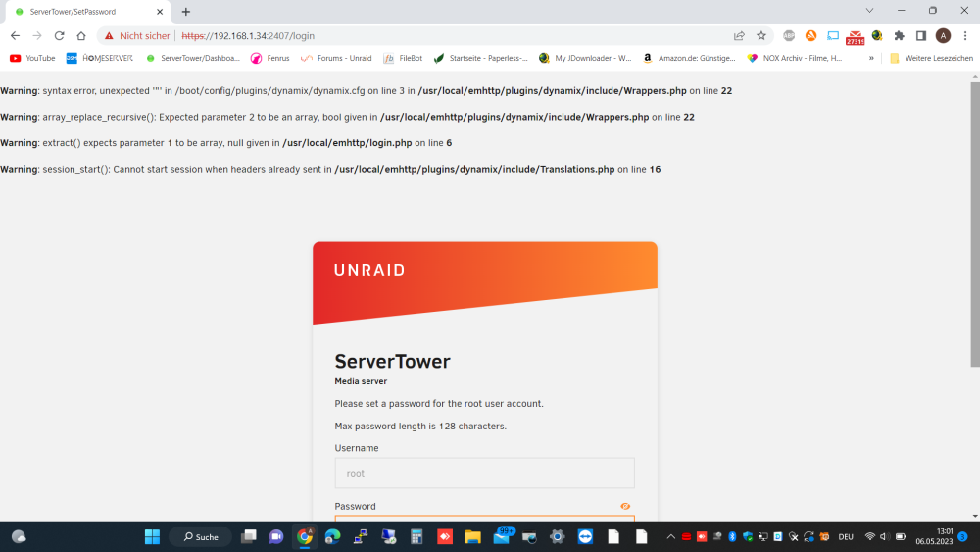
Task: Click the taskbar 'Suche' search box
Action: click(201, 537)
